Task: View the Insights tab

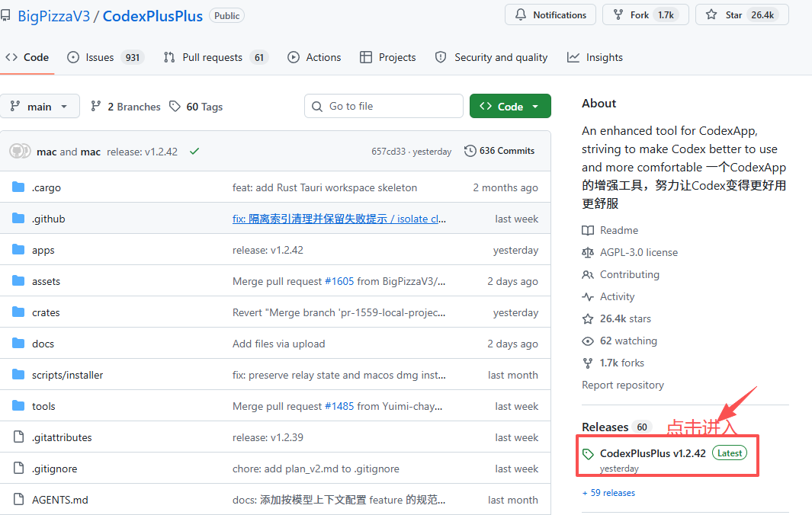Action: click(595, 57)
